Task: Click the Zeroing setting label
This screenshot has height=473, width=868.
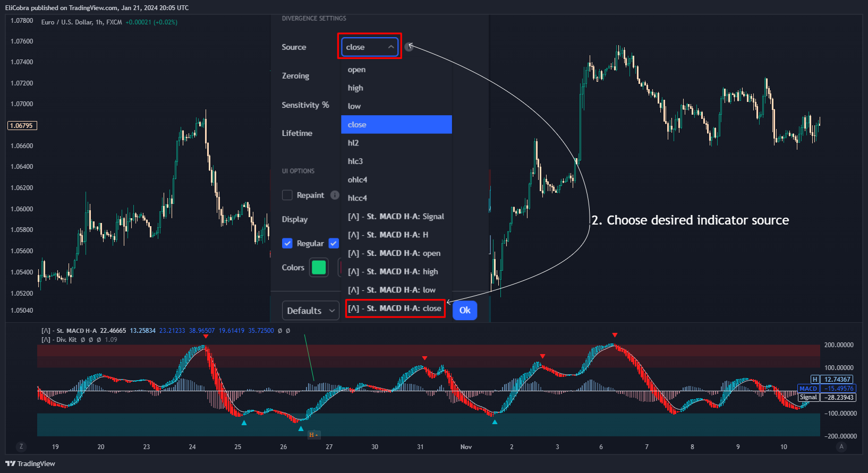Action: (295, 76)
